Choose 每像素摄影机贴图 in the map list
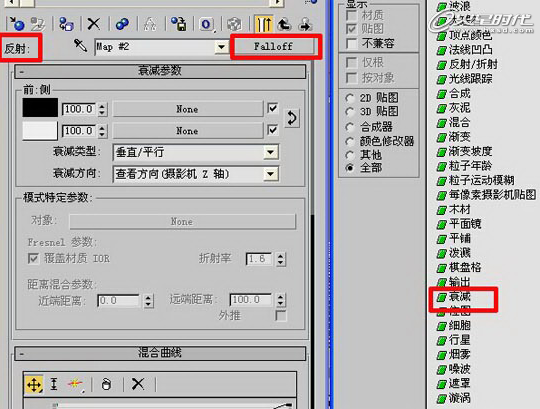 click(492, 195)
